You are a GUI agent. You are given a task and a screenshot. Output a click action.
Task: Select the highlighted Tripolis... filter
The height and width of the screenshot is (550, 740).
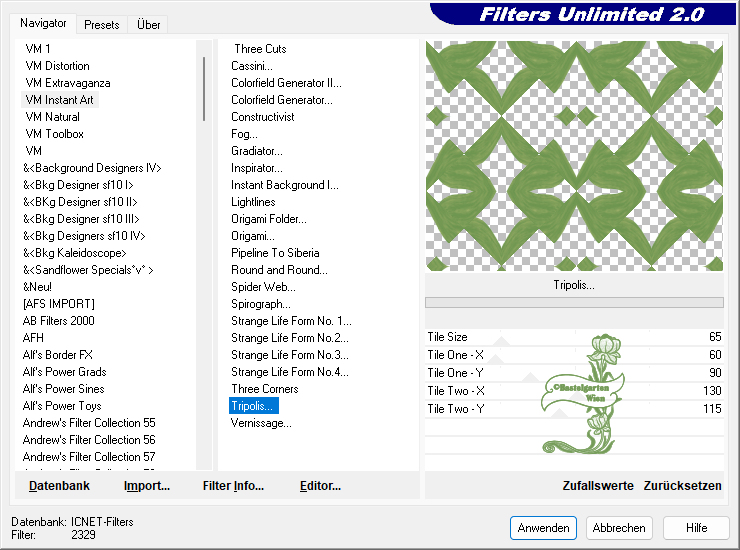tap(254, 406)
